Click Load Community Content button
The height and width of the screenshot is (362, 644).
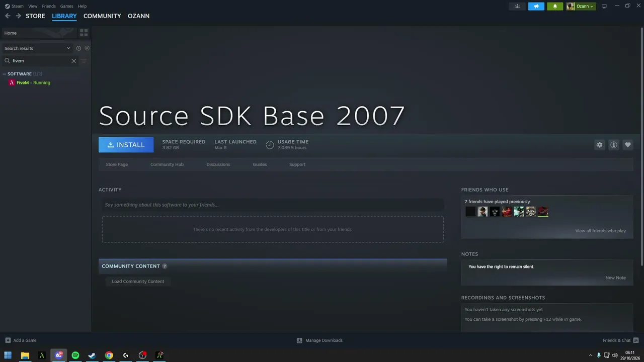click(x=138, y=282)
